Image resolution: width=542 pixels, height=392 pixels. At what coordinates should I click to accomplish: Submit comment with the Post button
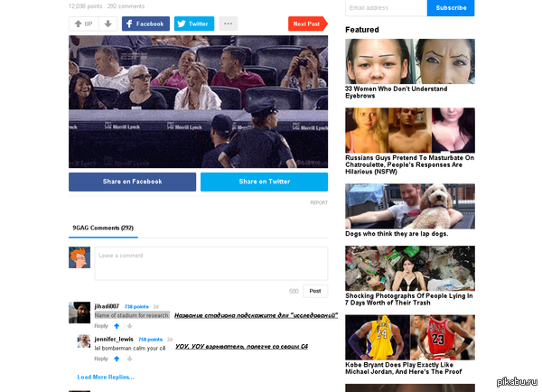click(315, 291)
